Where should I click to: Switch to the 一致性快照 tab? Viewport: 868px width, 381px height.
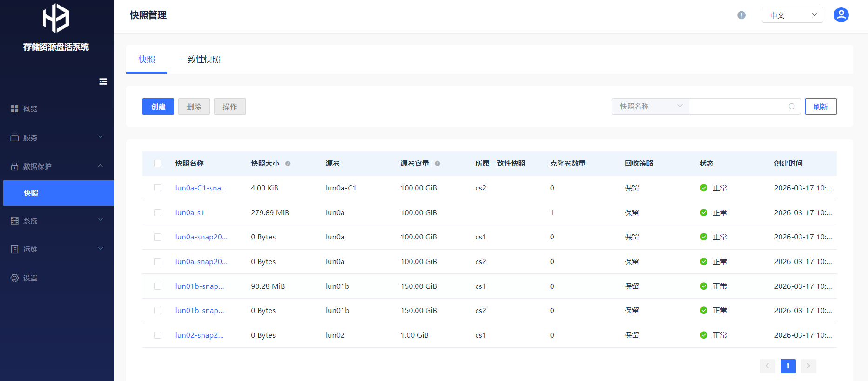tap(200, 60)
